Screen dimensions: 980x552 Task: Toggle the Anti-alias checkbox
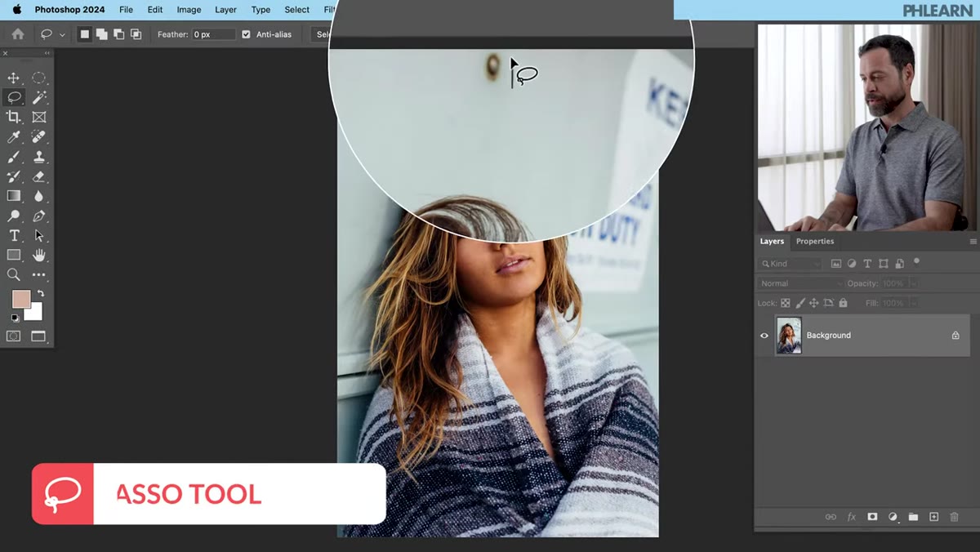(x=246, y=34)
